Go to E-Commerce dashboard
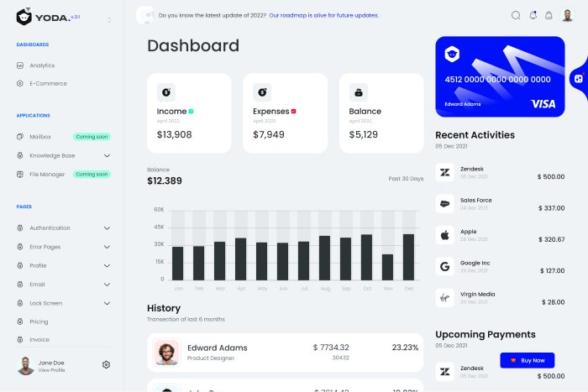 pyautogui.click(x=48, y=83)
